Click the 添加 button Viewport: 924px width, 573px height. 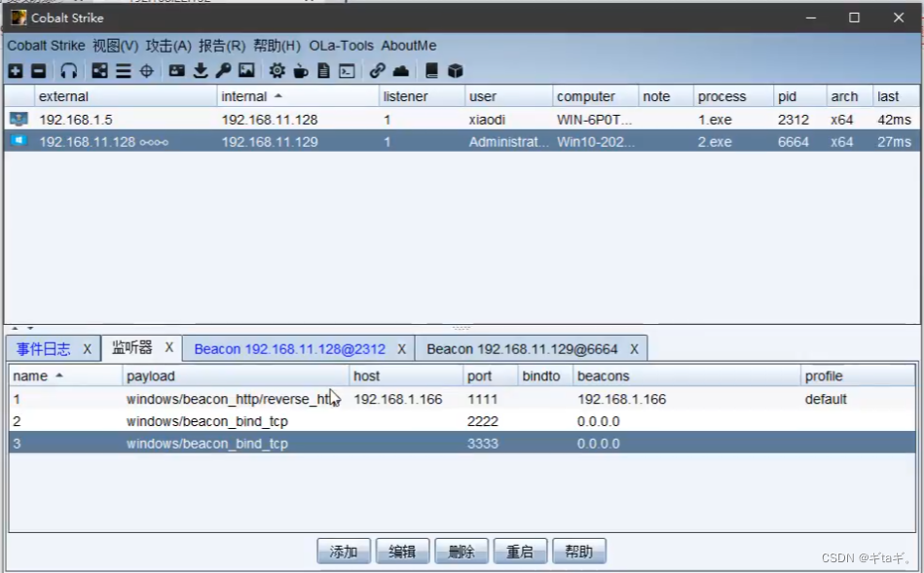click(x=344, y=552)
